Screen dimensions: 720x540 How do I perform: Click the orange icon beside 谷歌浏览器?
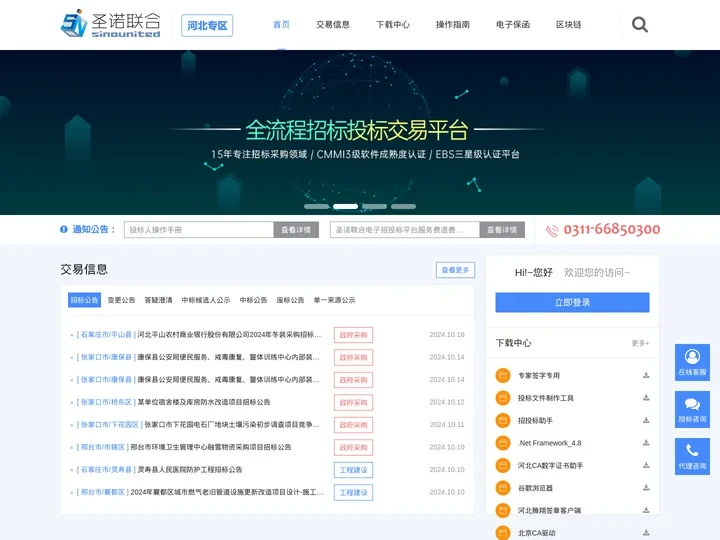click(504, 488)
